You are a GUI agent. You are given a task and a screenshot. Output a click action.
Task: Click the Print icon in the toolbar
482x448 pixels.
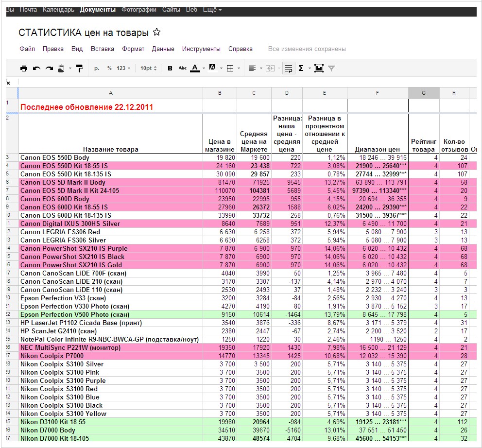(x=24, y=68)
